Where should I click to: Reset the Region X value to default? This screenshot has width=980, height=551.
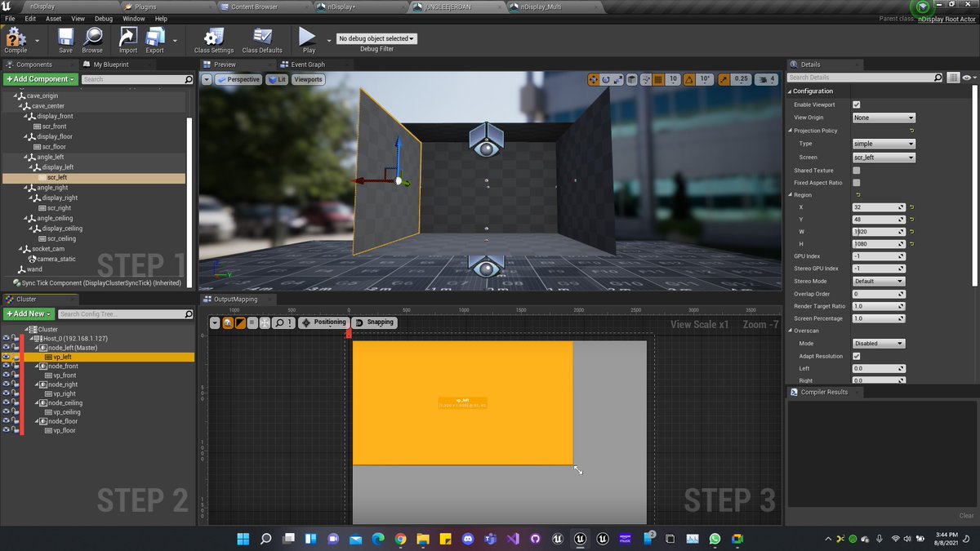[912, 207]
